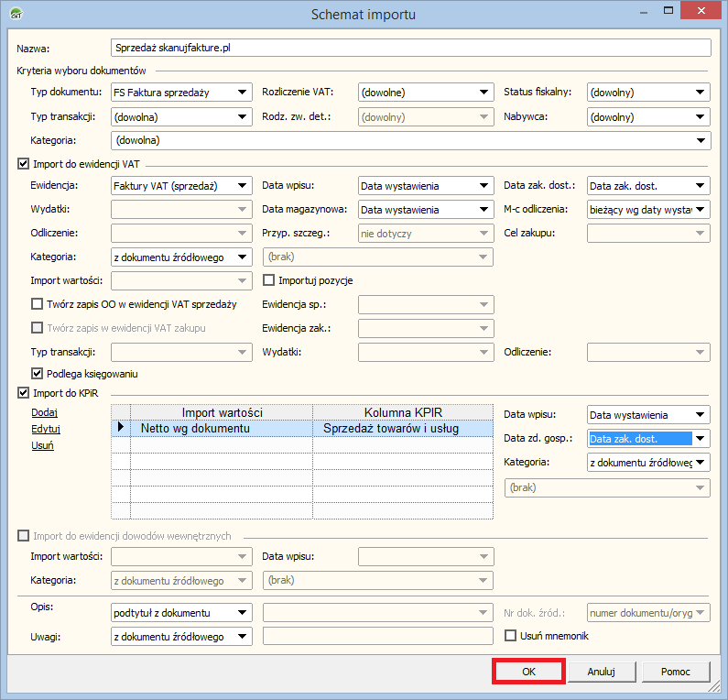
Task: Toggle Import do ewidencji VAT checkbox
Action: coord(24,164)
